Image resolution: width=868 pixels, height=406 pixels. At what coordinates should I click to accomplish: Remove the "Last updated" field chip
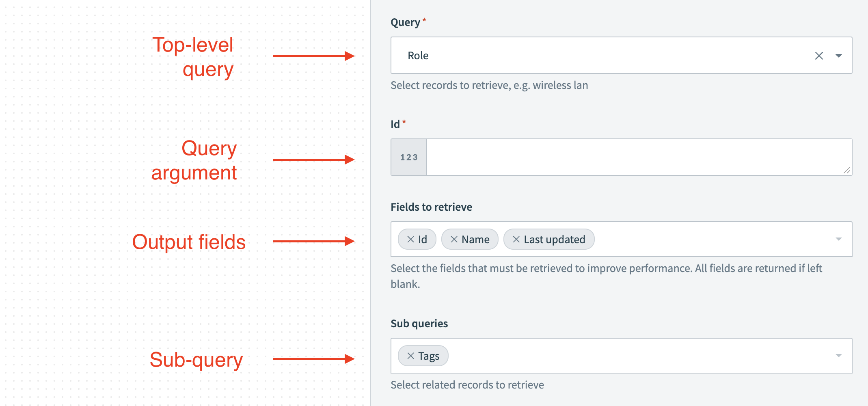516,239
